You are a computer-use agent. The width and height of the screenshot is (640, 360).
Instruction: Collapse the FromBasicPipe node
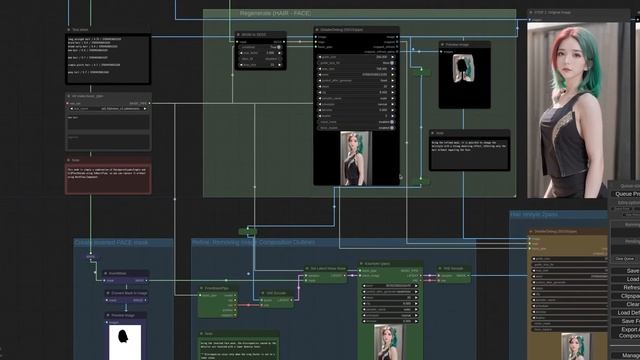(x=201, y=288)
